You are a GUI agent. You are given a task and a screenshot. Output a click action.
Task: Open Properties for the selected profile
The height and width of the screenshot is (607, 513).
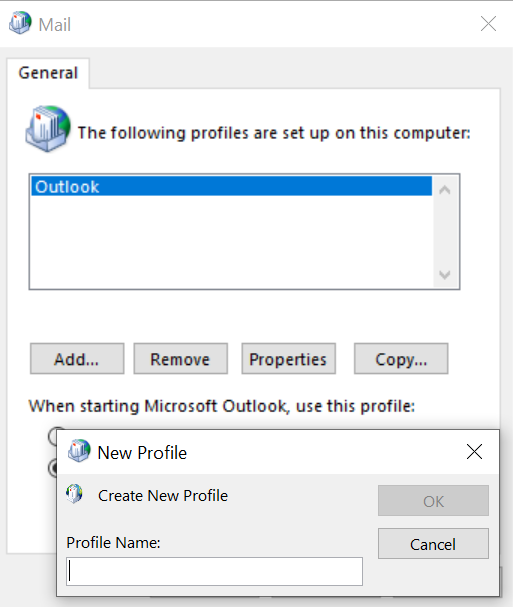click(288, 359)
